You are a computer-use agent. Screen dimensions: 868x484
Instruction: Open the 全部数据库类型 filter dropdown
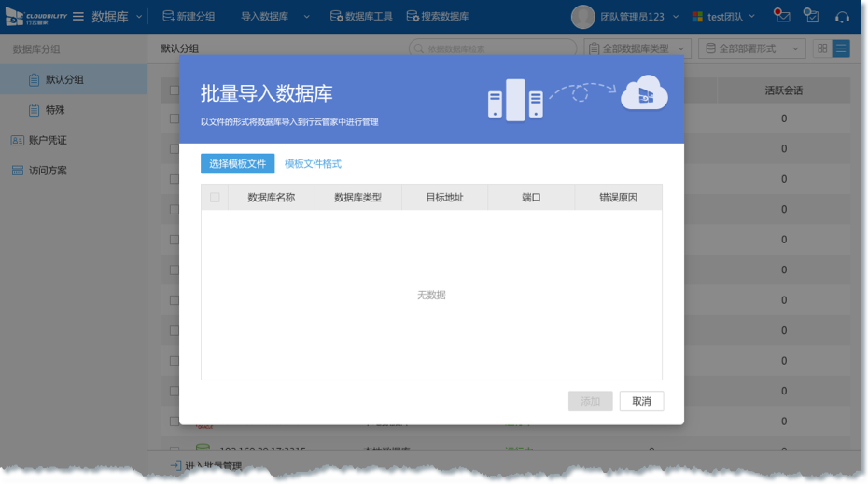637,48
